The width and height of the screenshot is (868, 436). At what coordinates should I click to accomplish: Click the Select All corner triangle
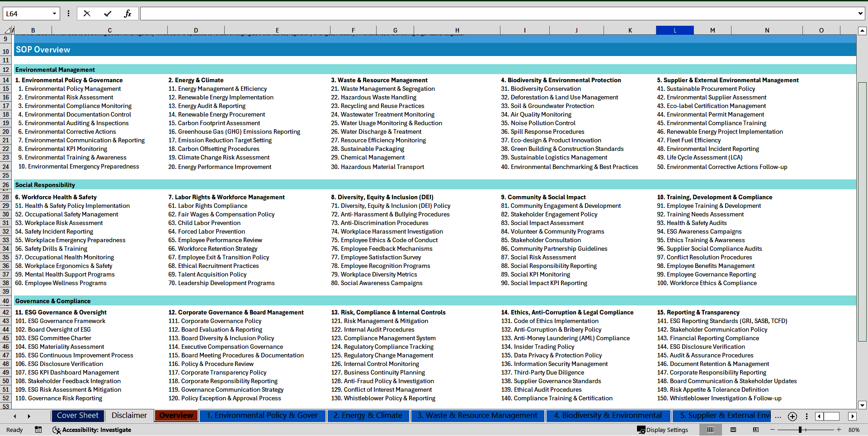(x=8, y=30)
